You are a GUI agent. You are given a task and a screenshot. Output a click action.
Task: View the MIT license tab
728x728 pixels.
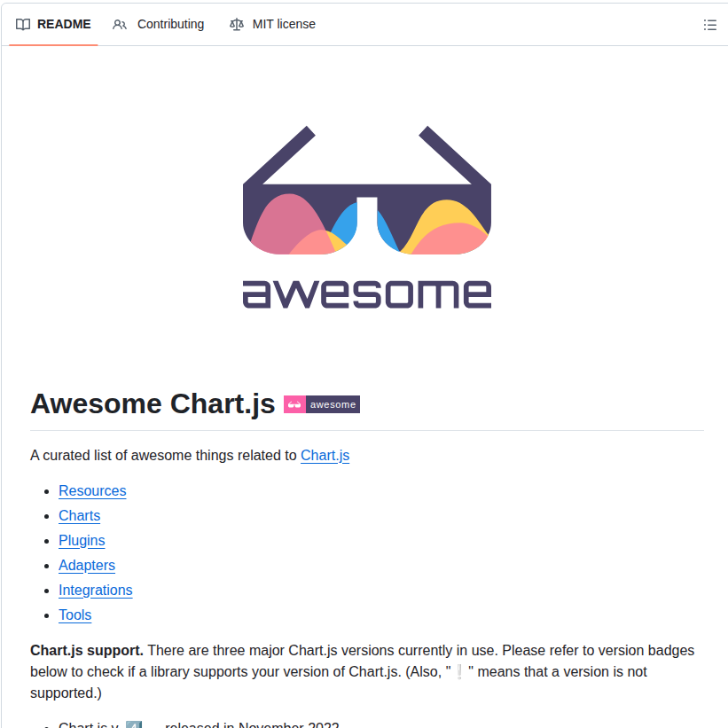pos(283,25)
